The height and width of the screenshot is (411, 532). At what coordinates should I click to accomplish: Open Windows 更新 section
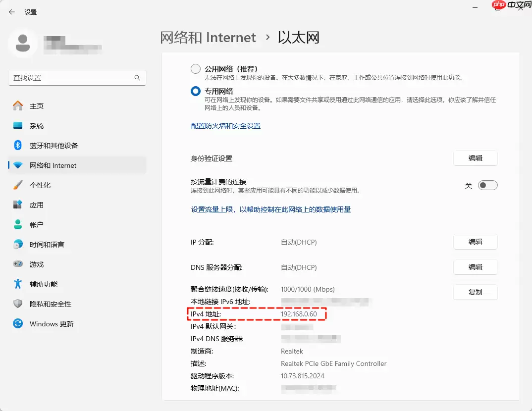tap(77, 324)
